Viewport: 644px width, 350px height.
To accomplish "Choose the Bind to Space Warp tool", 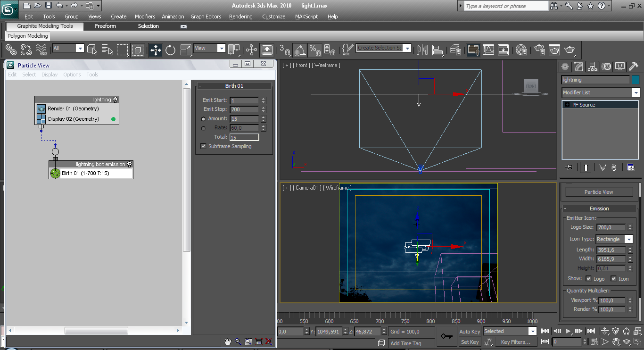I will coord(41,50).
